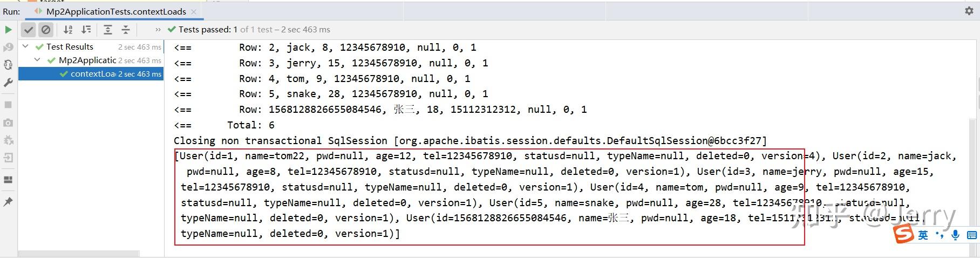Toggle Show Passed tests checkmark button
This screenshot has width=980, height=258.
point(29,30)
